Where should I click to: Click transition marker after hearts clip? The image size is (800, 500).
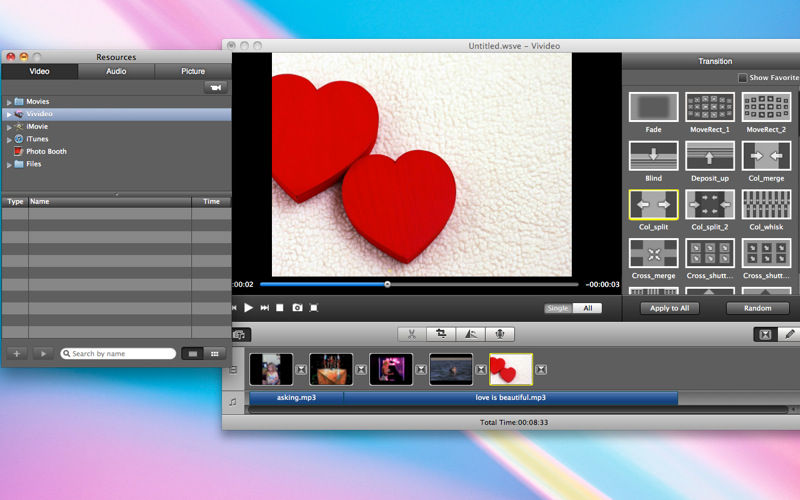pyautogui.click(x=541, y=369)
